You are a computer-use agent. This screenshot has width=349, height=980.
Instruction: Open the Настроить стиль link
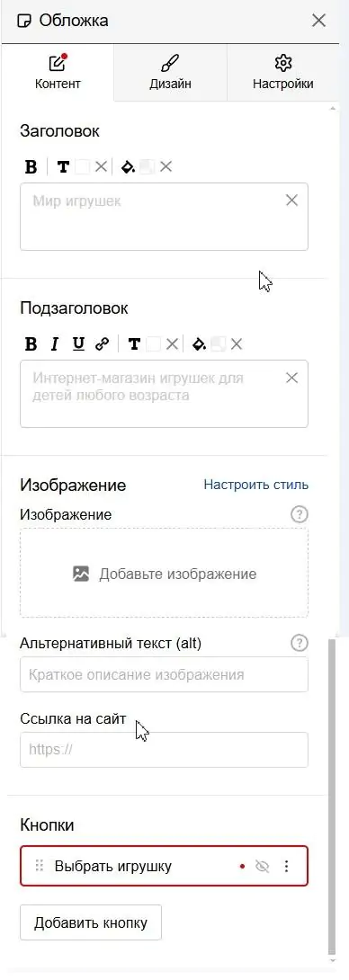pyautogui.click(x=255, y=485)
